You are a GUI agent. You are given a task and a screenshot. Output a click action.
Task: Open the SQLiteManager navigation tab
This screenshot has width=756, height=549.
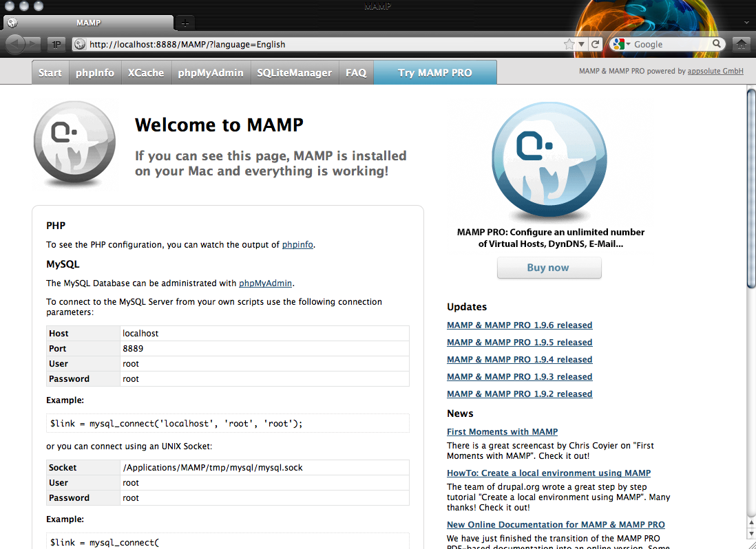[295, 73]
